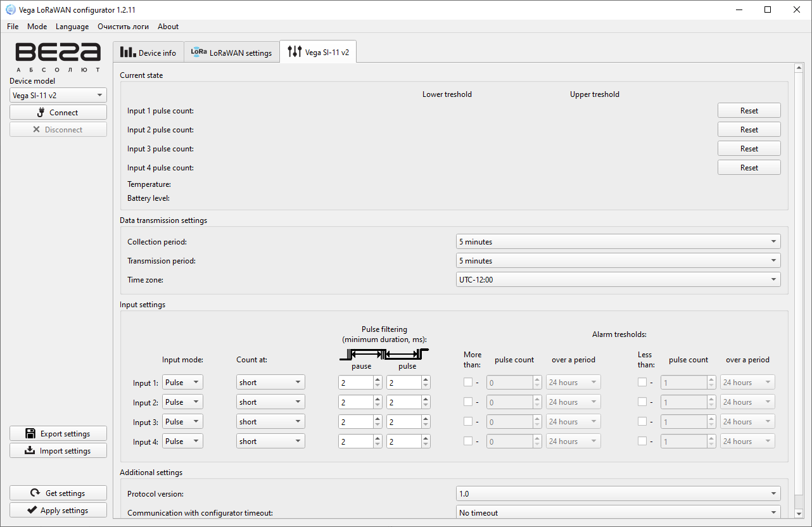Screen dimensions: 812x527
Task: Open the Time zone dropdown
Action: click(x=618, y=280)
